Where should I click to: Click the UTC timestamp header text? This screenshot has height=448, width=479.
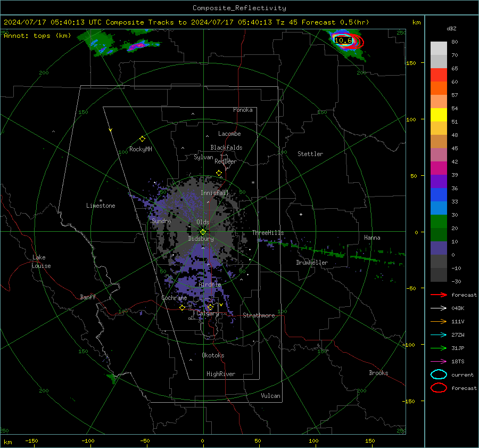point(186,22)
